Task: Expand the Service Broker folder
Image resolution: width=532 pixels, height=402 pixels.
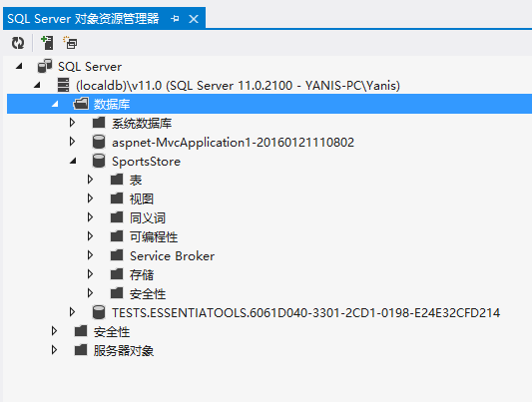Action: [x=90, y=255]
